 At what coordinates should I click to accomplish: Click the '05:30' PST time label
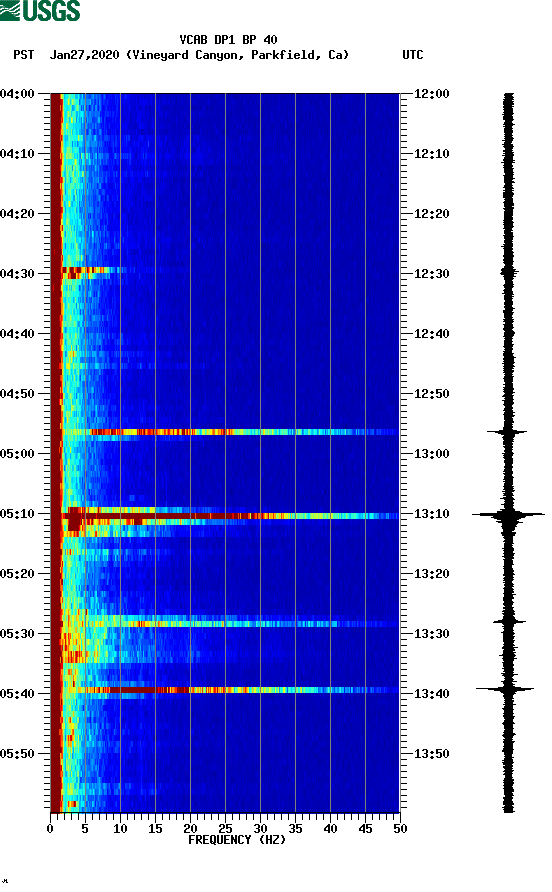tap(17, 634)
